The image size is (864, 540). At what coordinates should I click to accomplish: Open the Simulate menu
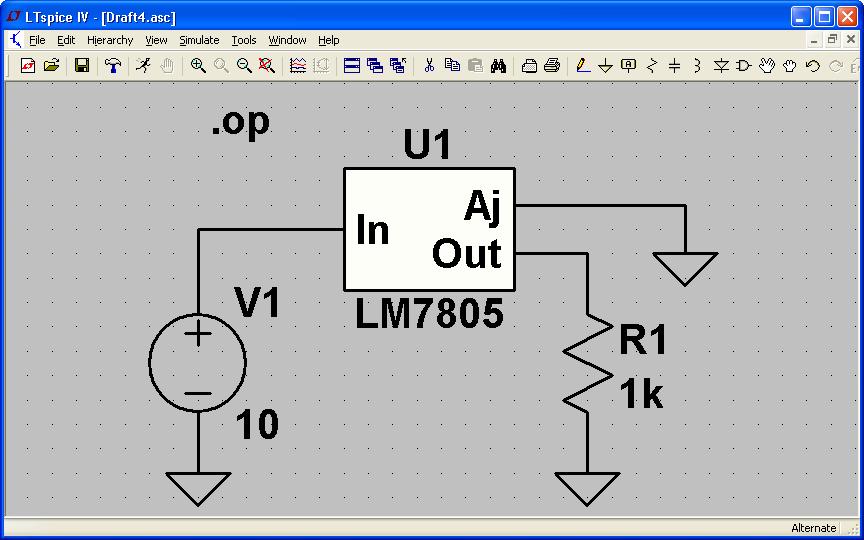click(x=199, y=40)
